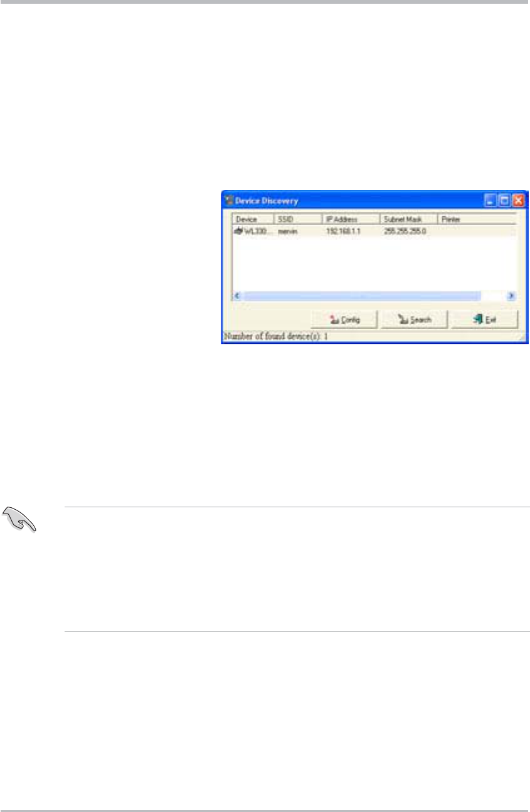Click the horizontal scrollbar thumb
Screen dimensions: 530x812
point(362,295)
